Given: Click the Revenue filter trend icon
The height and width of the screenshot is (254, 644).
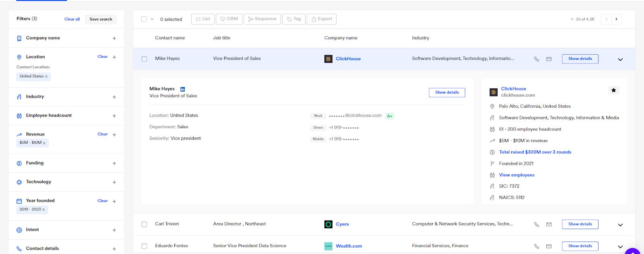Looking at the screenshot, I should [x=19, y=135].
